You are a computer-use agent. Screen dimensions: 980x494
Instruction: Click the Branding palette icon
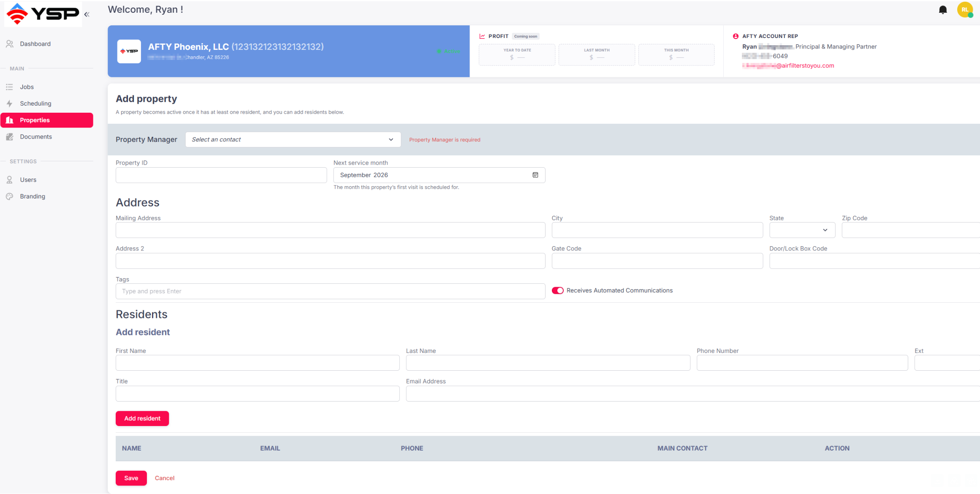(x=9, y=196)
